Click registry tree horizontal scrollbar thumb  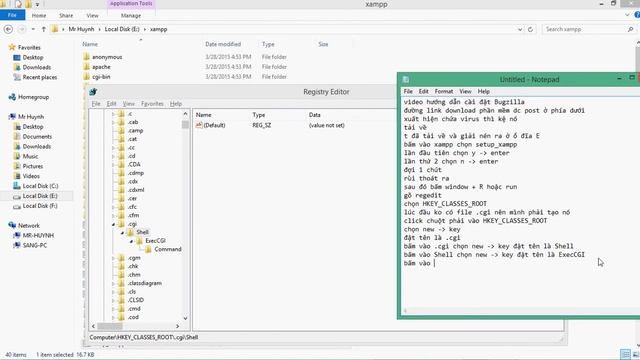click(x=110, y=326)
